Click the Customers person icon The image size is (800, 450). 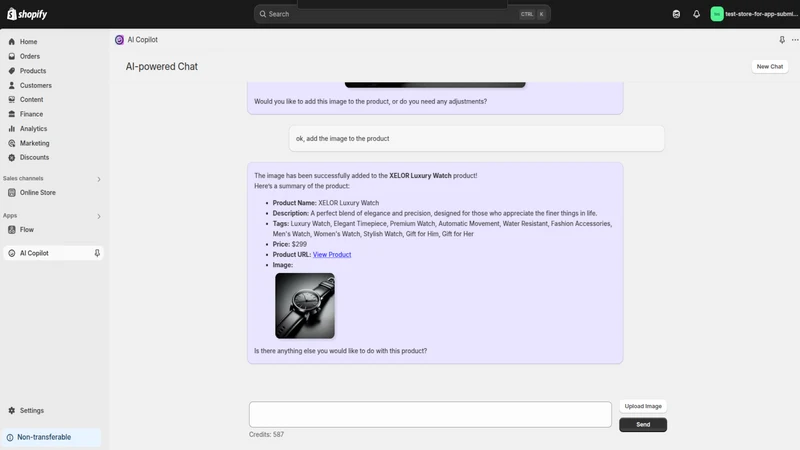click(12, 85)
